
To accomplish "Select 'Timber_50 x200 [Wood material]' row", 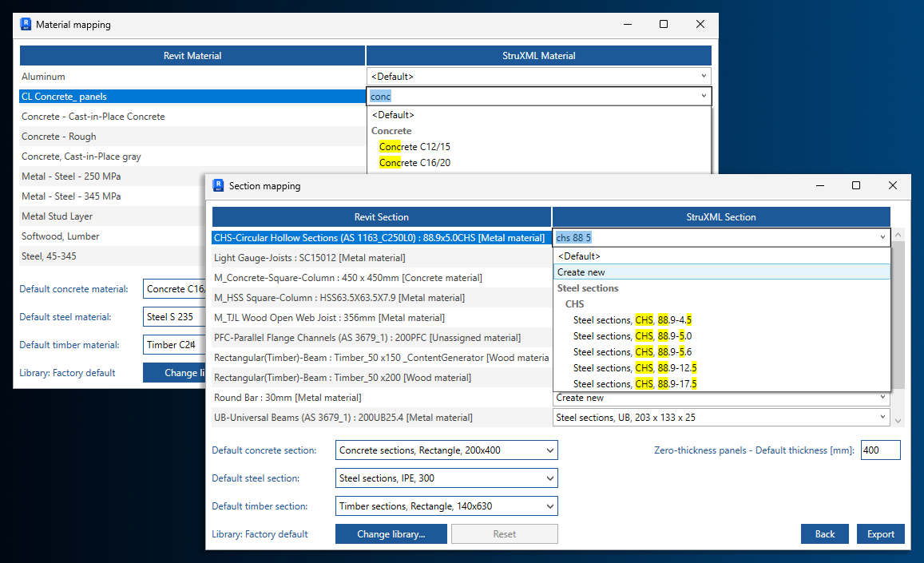I will click(381, 377).
